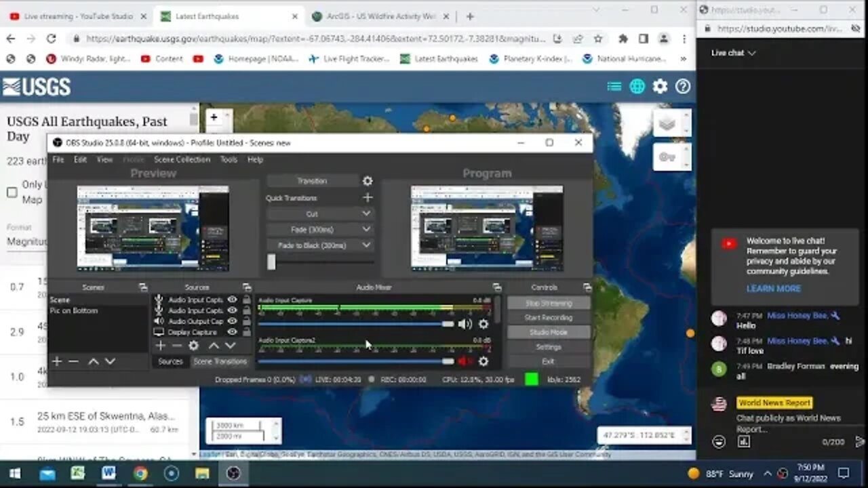Open Excel from the taskbar

pos(77,473)
